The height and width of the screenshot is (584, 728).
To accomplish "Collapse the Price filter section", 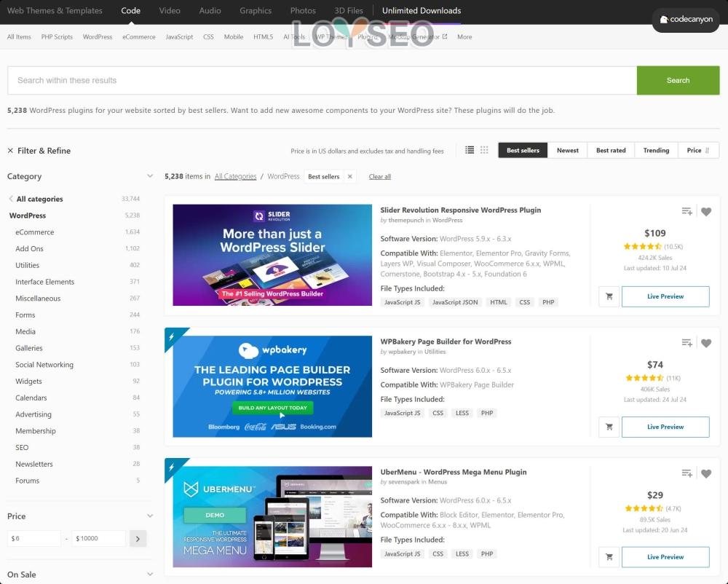I will click(150, 516).
